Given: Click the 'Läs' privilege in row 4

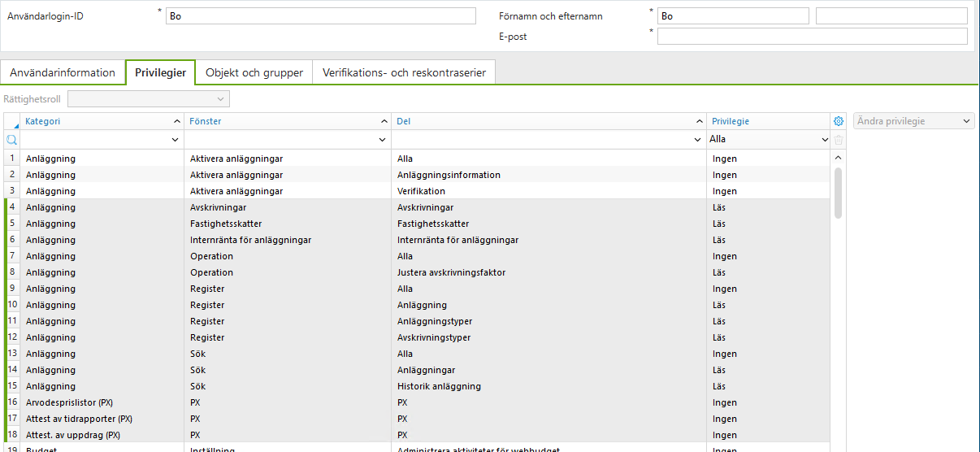Looking at the screenshot, I should [769, 207].
